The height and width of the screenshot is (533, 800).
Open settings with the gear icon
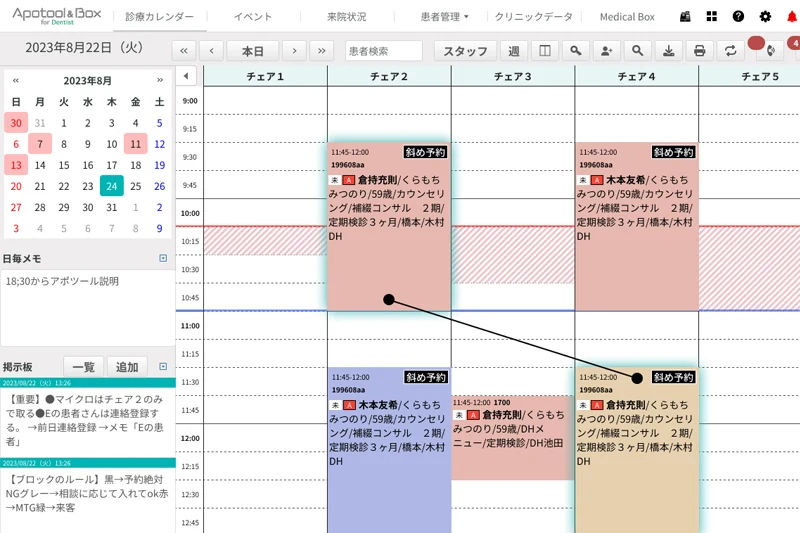tap(765, 17)
